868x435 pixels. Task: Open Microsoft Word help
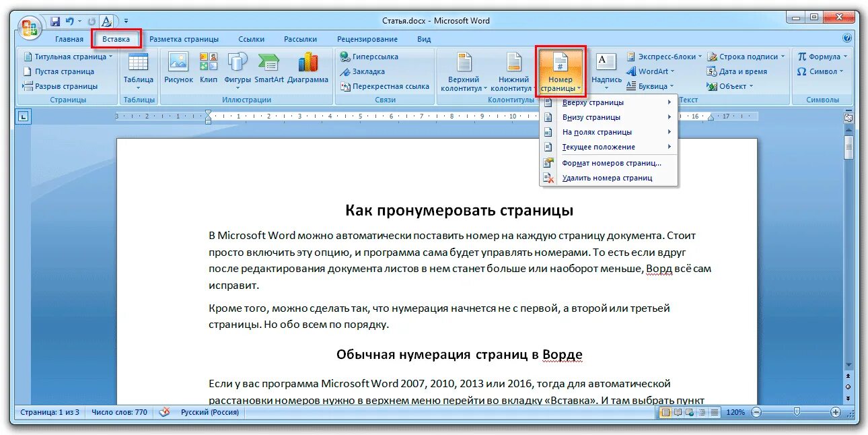pos(846,38)
